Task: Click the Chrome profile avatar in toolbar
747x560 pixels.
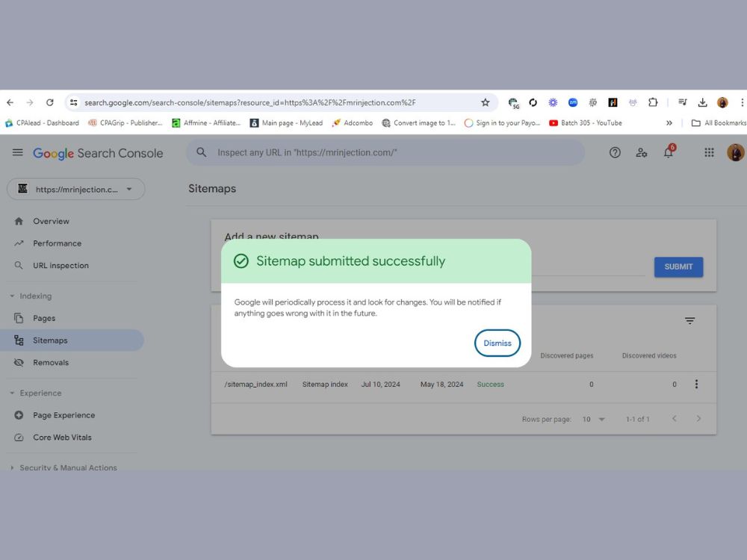Action: (x=722, y=102)
